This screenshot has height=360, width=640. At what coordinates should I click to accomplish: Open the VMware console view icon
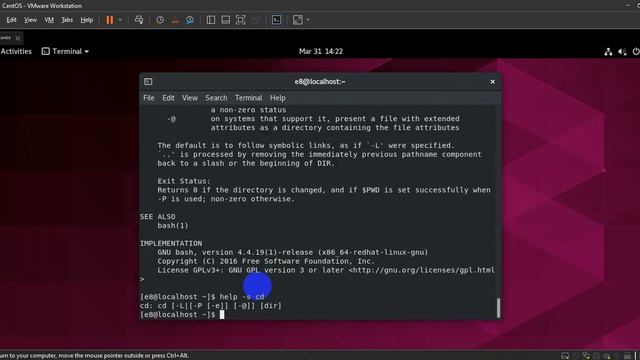click(276, 20)
